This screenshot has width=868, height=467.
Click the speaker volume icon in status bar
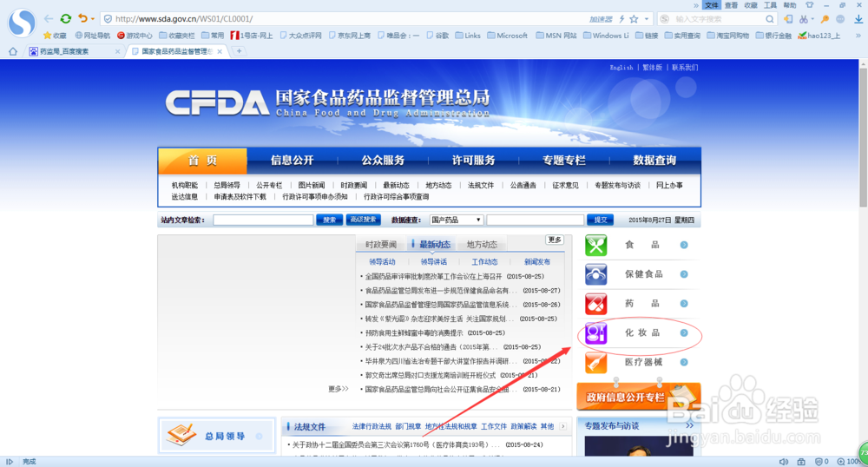(x=784, y=462)
